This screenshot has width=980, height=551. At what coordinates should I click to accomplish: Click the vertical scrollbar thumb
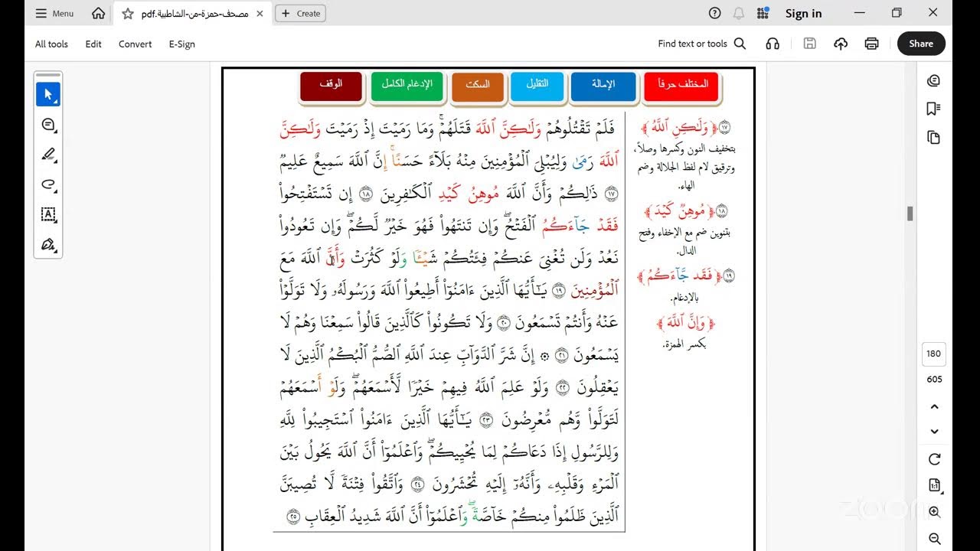click(910, 214)
